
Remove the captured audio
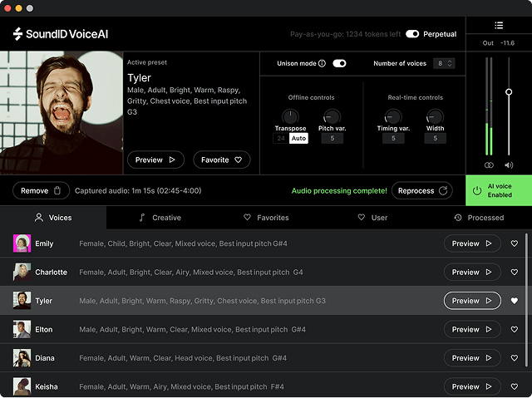coord(41,190)
